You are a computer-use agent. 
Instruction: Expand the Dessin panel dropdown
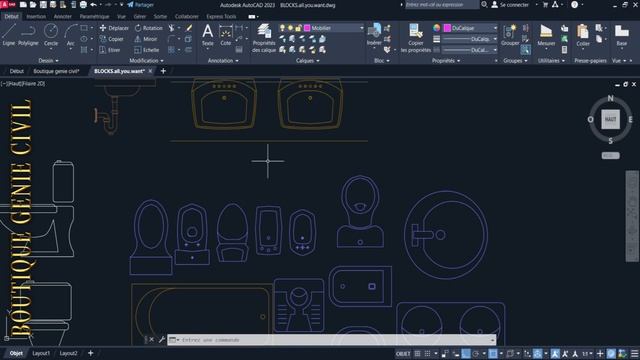pyautogui.click(x=48, y=60)
